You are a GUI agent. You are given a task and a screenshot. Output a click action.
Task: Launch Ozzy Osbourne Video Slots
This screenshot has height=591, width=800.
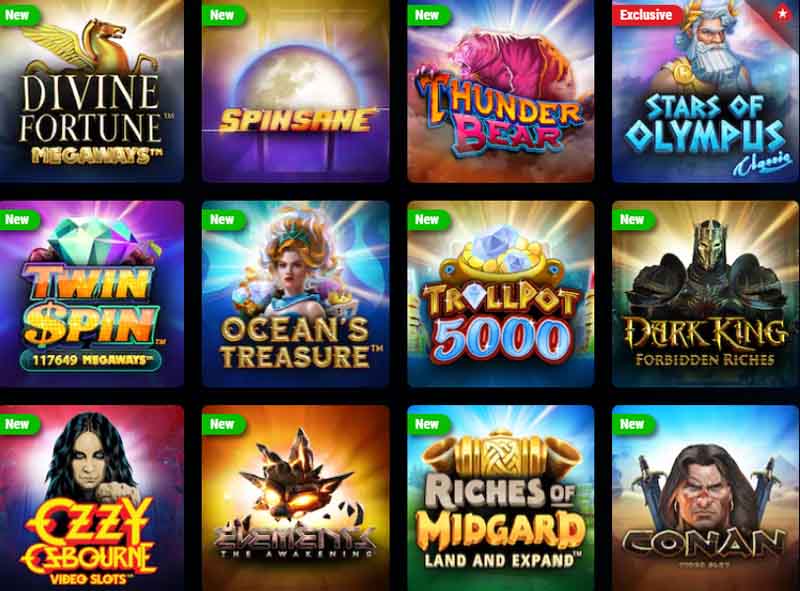92,498
